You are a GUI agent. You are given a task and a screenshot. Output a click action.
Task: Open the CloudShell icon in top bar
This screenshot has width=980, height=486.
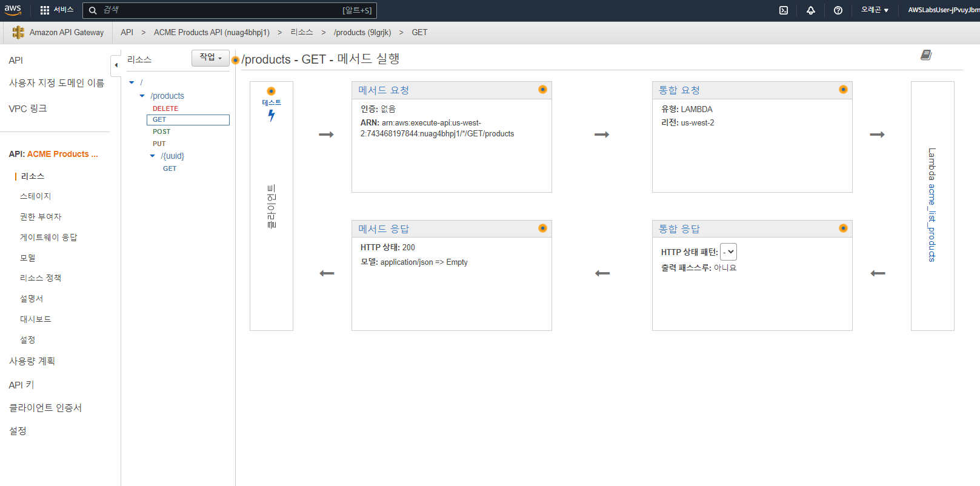click(x=784, y=10)
